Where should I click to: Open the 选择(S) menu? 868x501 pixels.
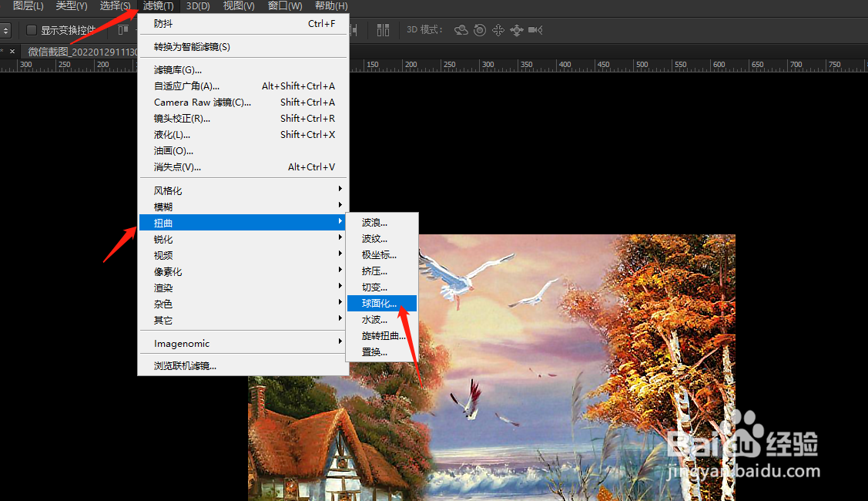(x=115, y=6)
